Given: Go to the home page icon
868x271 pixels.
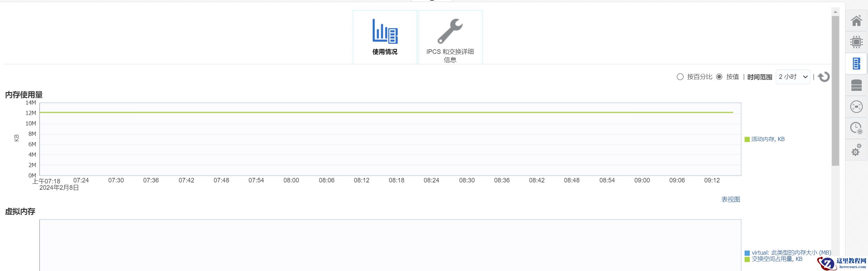Looking at the screenshot, I should (x=856, y=21).
